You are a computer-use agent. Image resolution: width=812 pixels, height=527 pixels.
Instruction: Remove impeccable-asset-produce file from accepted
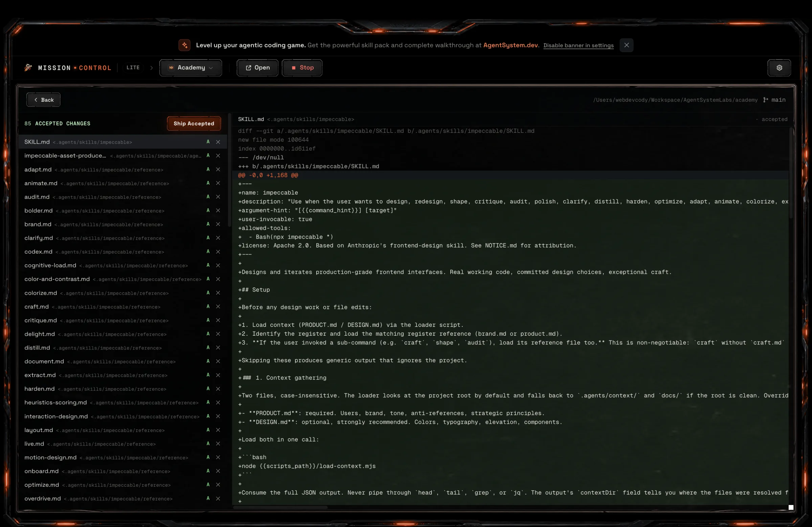point(218,155)
